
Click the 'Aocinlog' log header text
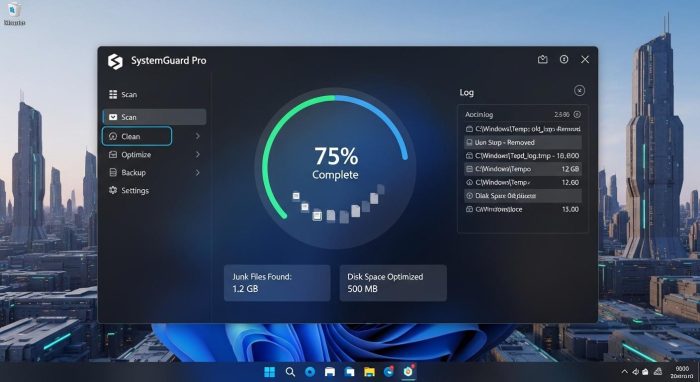(x=479, y=115)
